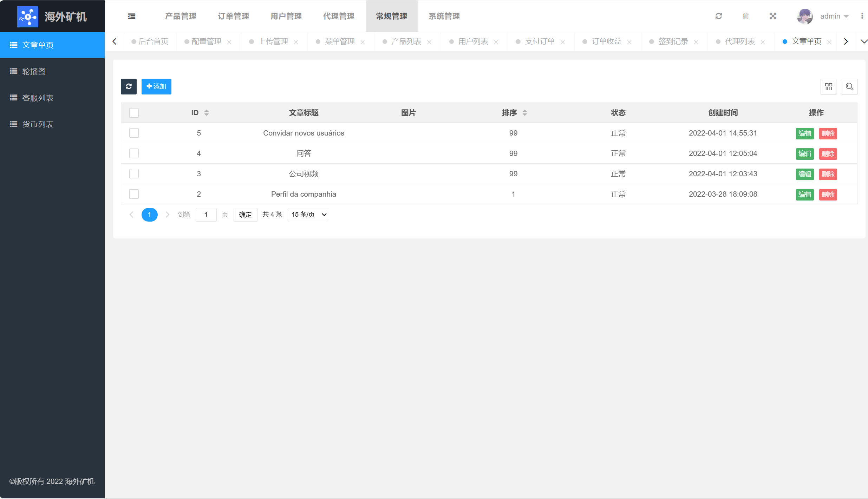
Task: Open the 代理管理 top menu
Action: coord(339,16)
